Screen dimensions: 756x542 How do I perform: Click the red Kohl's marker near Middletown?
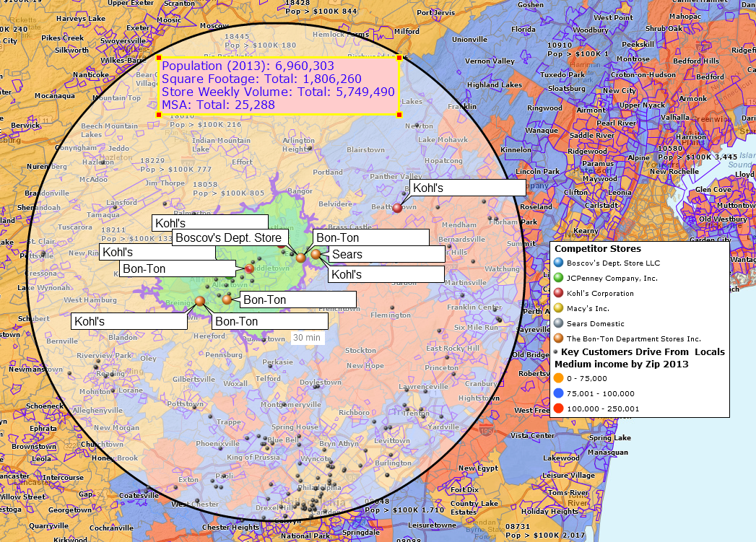click(x=249, y=268)
